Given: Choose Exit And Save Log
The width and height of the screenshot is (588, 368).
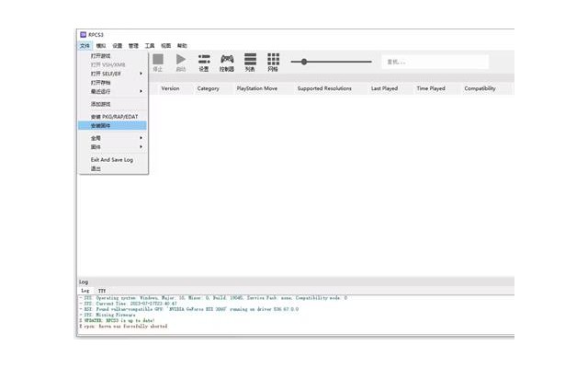Looking at the screenshot, I should click(x=112, y=160).
